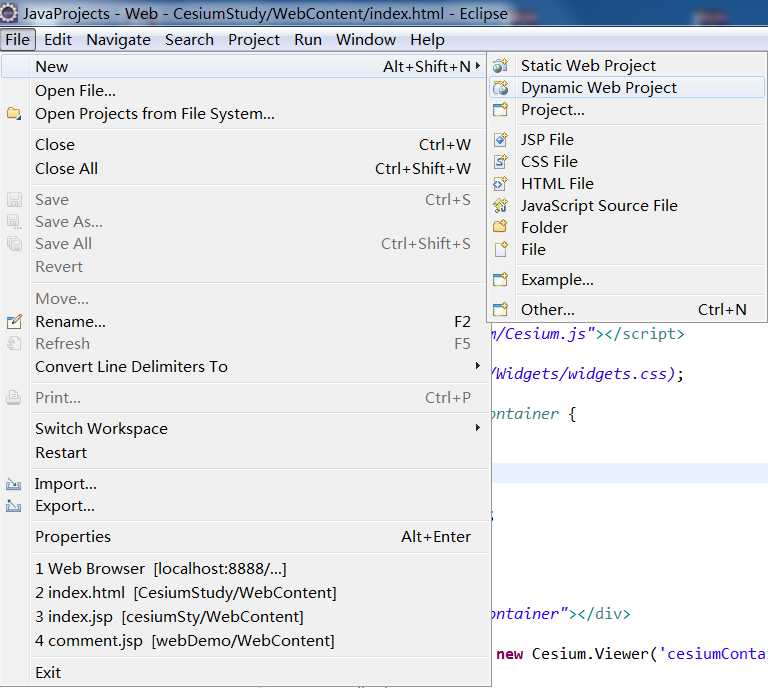Screen dimensions: 768x688
Task: Open the File menu
Action: pos(18,40)
